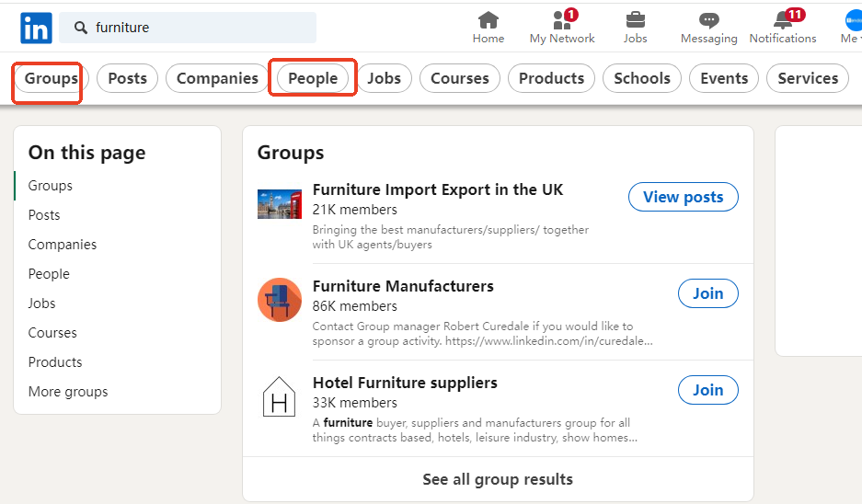
Task: Click description starting 'A furniture buyer'
Action: click(x=475, y=430)
